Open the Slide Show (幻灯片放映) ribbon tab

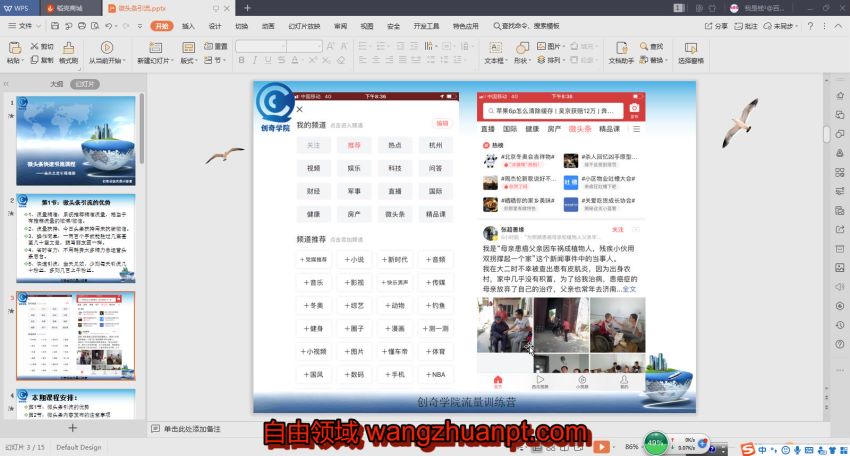pyautogui.click(x=304, y=25)
